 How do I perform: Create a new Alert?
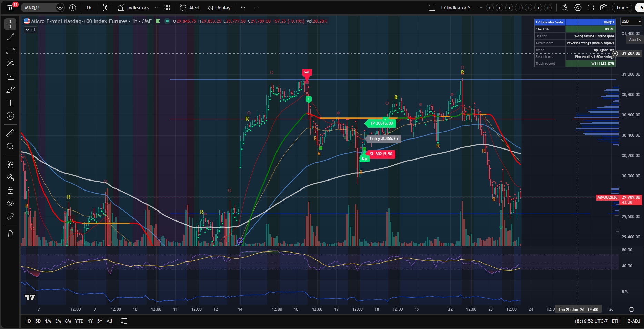point(190,8)
